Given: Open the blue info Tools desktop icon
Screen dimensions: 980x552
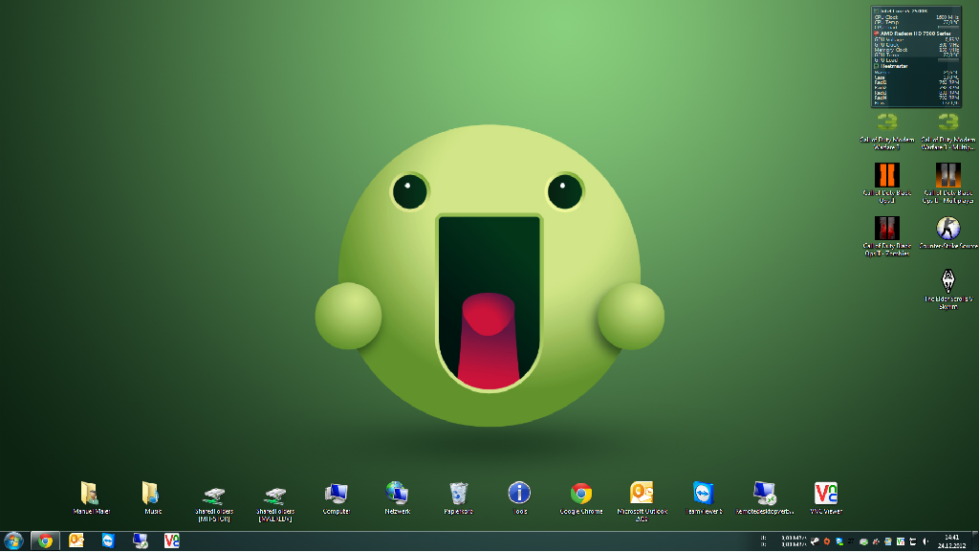Looking at the screenshot, I should click(519, 494).
